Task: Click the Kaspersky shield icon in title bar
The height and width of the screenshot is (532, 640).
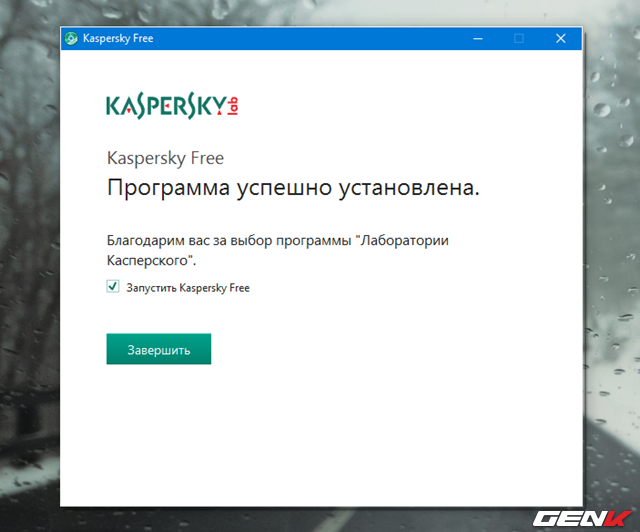Action: point(71,39)
